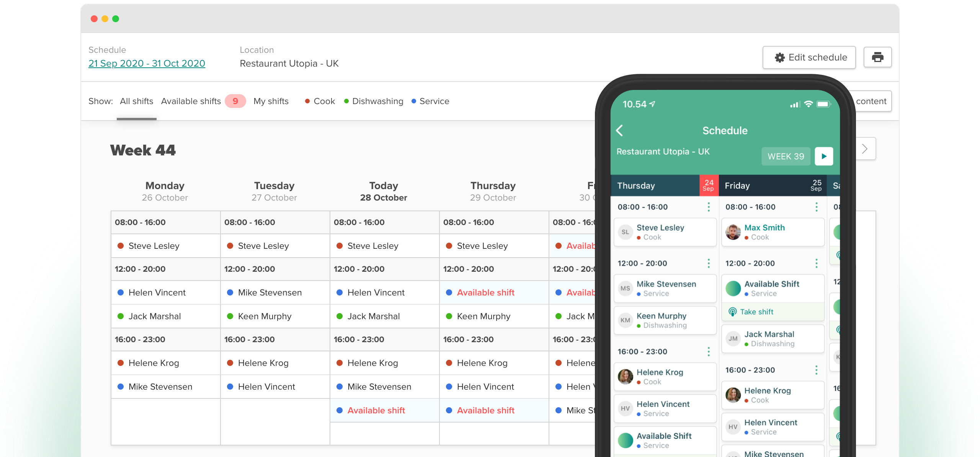Image resolution: width=980 pixels, height=457 pixels.
Task: Switch to the Available shifts tab
Action: pos(191,101)
